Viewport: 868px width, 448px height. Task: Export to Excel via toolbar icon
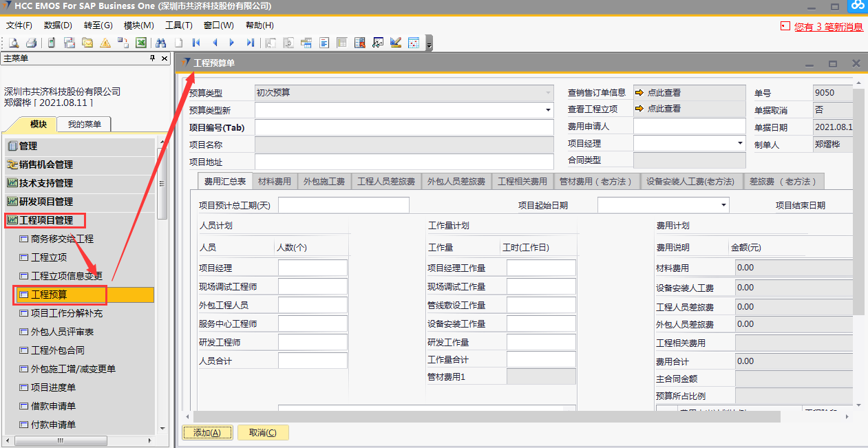[140, 43]
